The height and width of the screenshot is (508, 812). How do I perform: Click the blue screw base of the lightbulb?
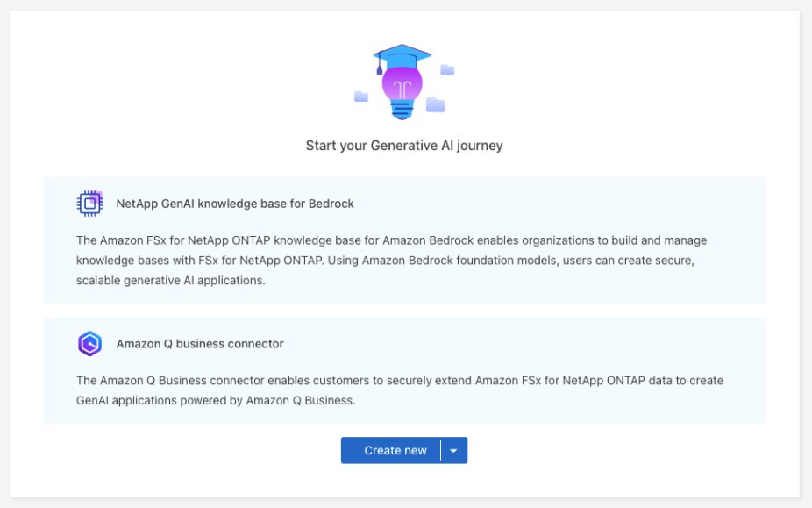402,110
